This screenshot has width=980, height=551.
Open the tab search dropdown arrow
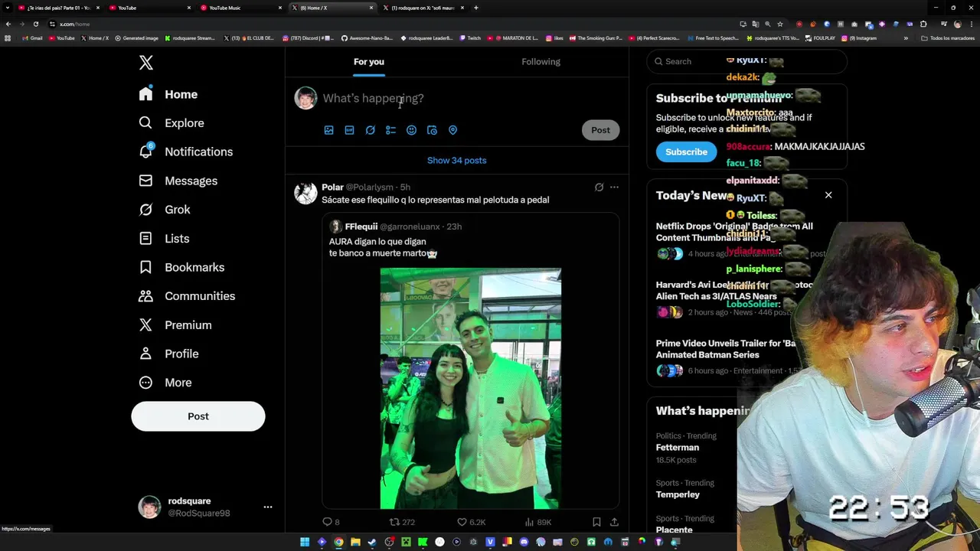(x=8, y=8)
